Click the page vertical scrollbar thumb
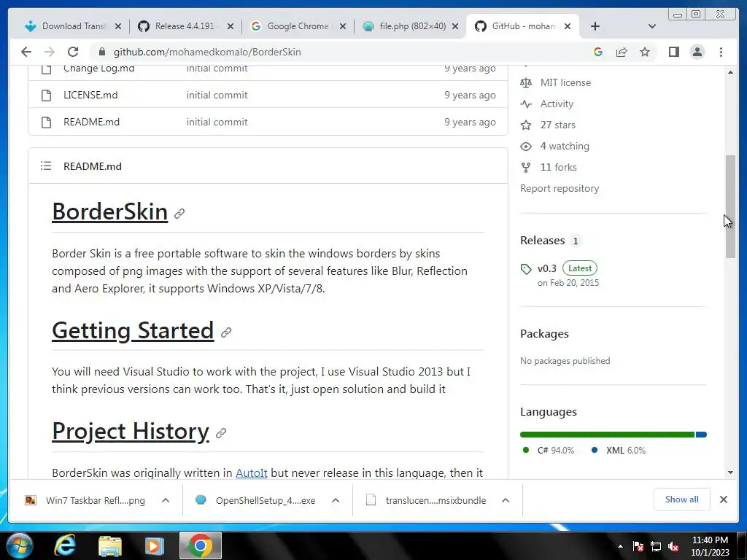 tap(731, 206)
